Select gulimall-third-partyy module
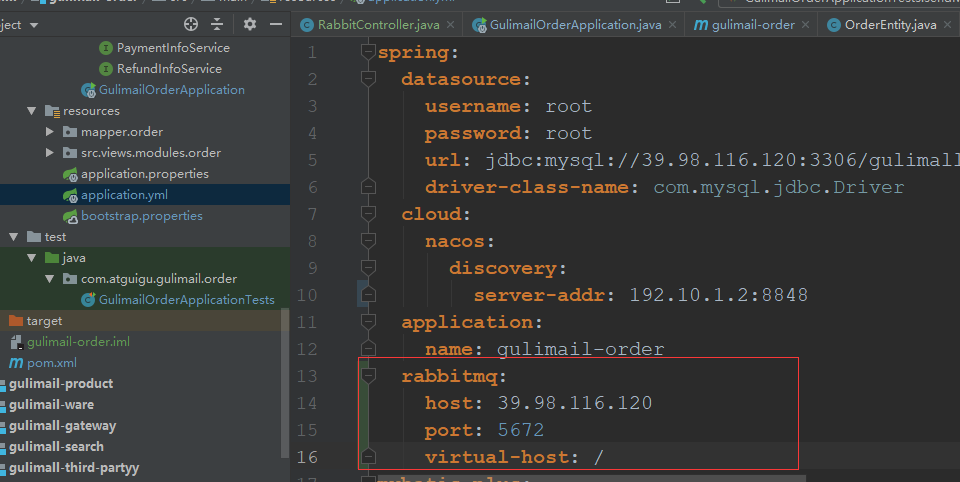The width and height of the screenshot is (960, 482). (x=74, y=468)
